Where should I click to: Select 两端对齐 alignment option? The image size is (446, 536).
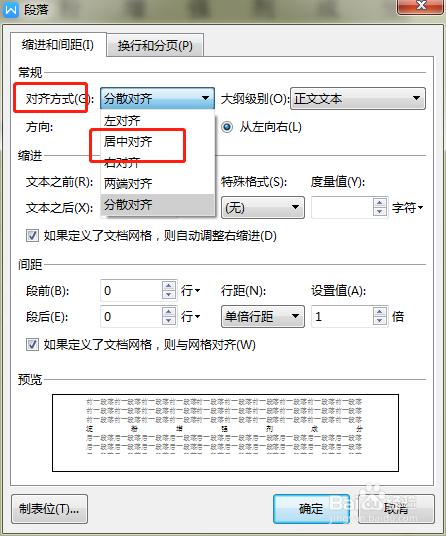(x=157, y=184)
